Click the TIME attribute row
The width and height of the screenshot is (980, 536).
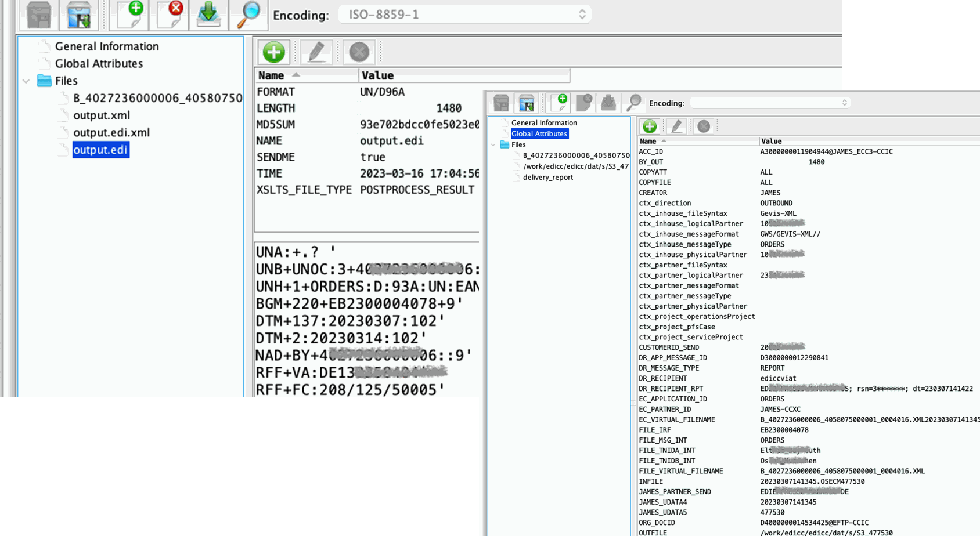(368, 173)
